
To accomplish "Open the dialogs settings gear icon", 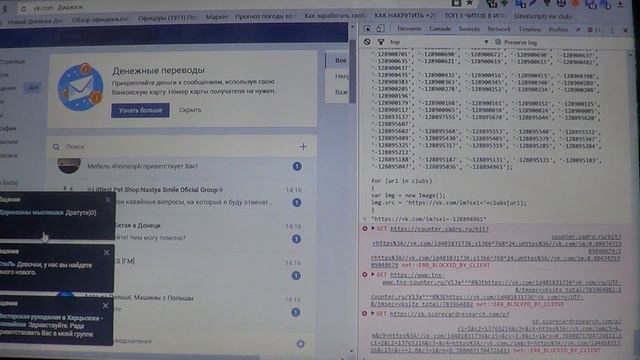I will coord(300,344).
